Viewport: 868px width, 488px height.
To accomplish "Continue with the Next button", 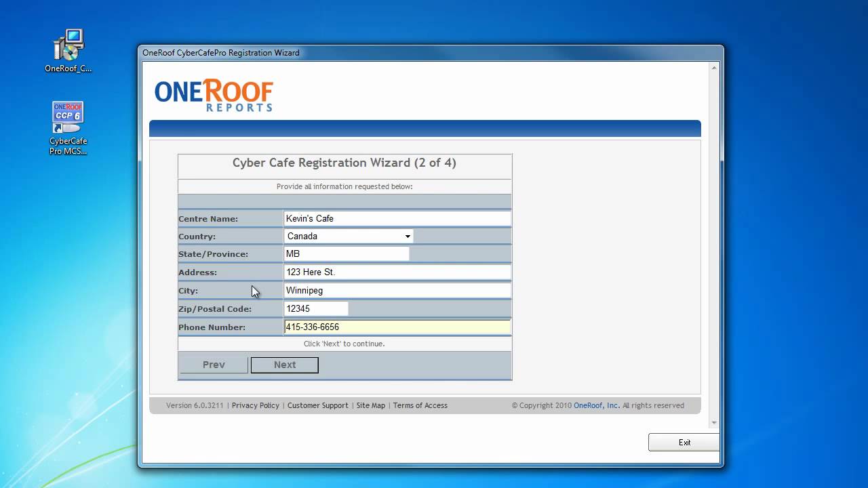I will pos(285,365).
